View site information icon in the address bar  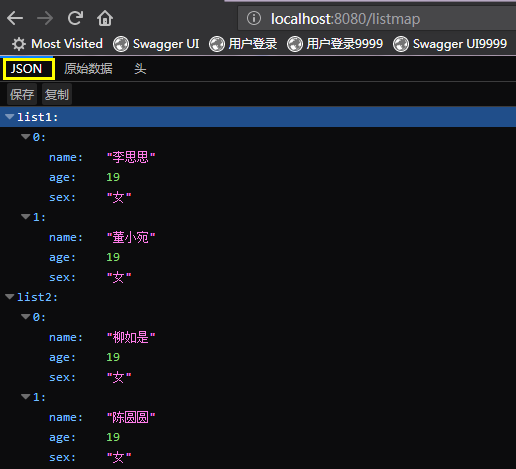pyautogui.click(x=254, y=18)
